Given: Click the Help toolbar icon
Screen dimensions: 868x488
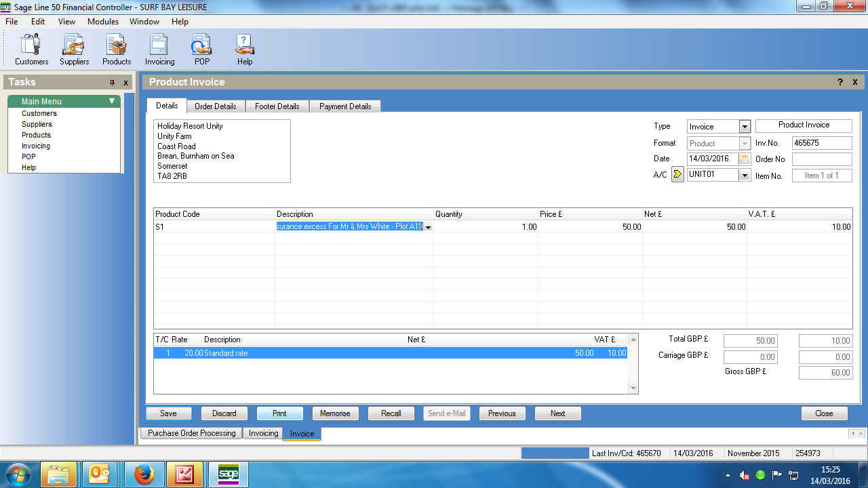Looking at the screenshot, I should (245, 49).
